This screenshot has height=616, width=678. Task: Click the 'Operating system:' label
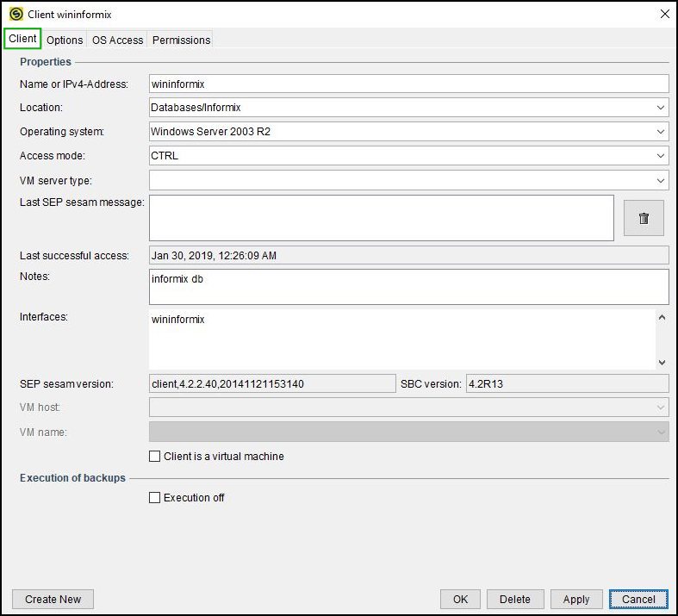point(62,132)
